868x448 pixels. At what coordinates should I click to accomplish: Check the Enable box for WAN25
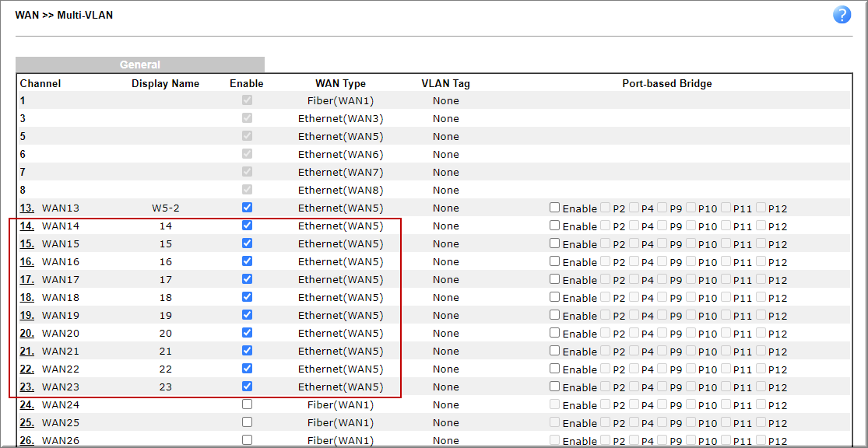tap(247, 422)
